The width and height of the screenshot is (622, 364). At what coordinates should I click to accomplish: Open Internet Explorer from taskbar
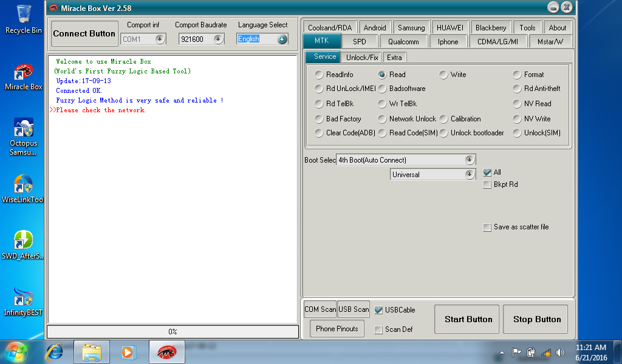click(55, 352)
